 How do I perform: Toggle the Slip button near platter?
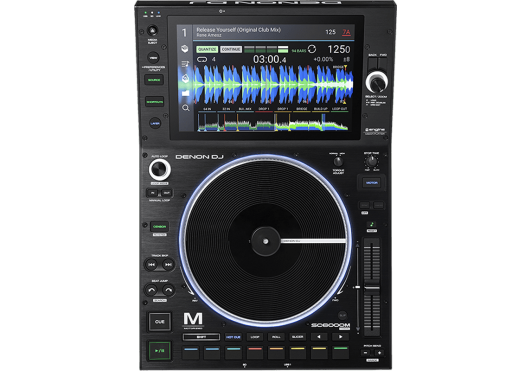(x=342, y=315)
